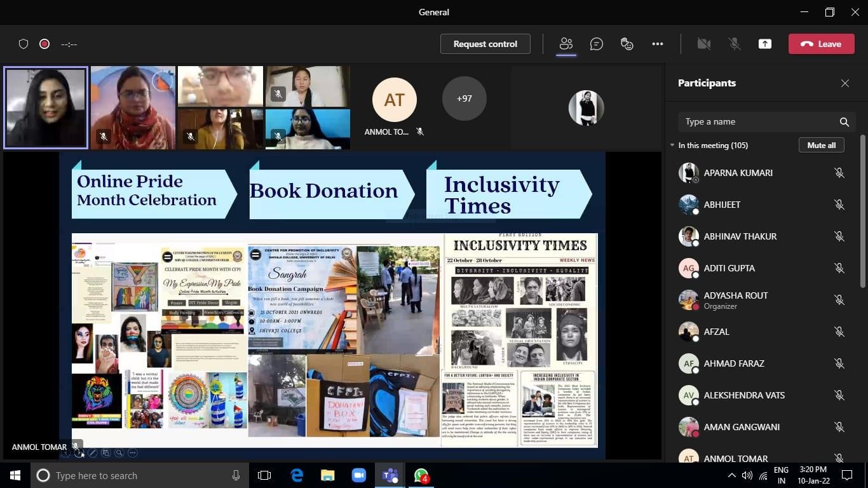Click the taskbar Type here to search box

coord(140,475)
